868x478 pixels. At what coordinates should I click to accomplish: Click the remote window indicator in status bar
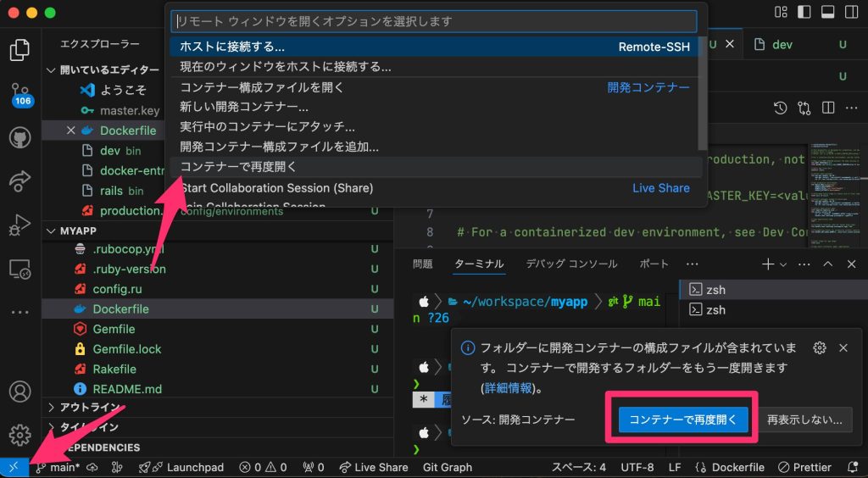[13, 467]
